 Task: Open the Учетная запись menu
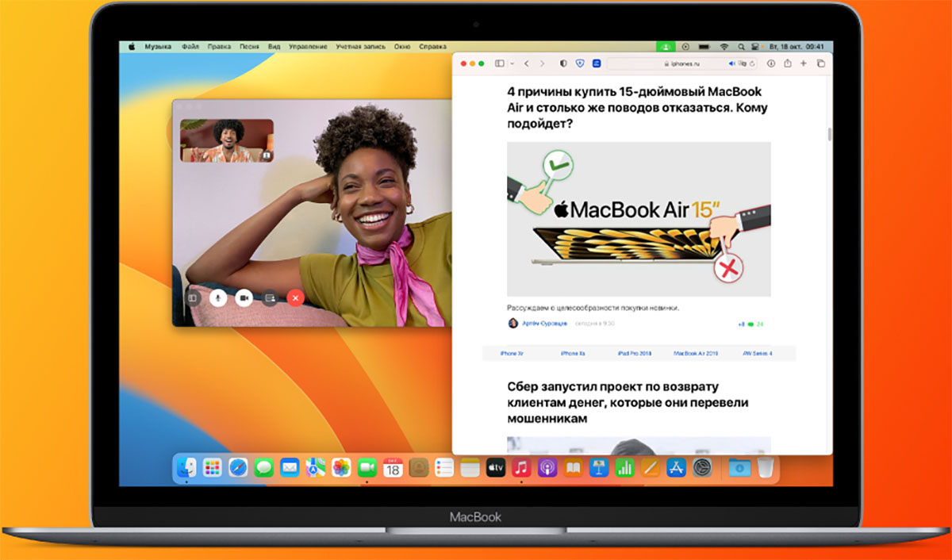click(x=360, y=47)
